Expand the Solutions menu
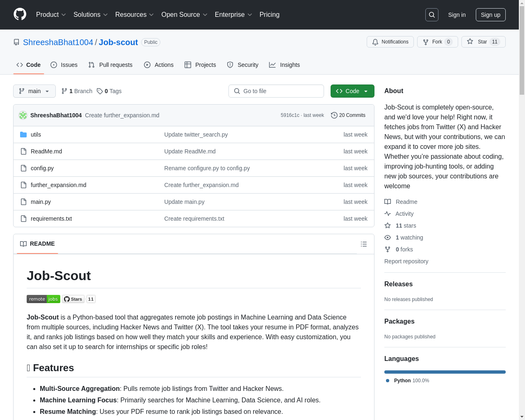The height and width of the screenshot is (420, 525). 91,15
